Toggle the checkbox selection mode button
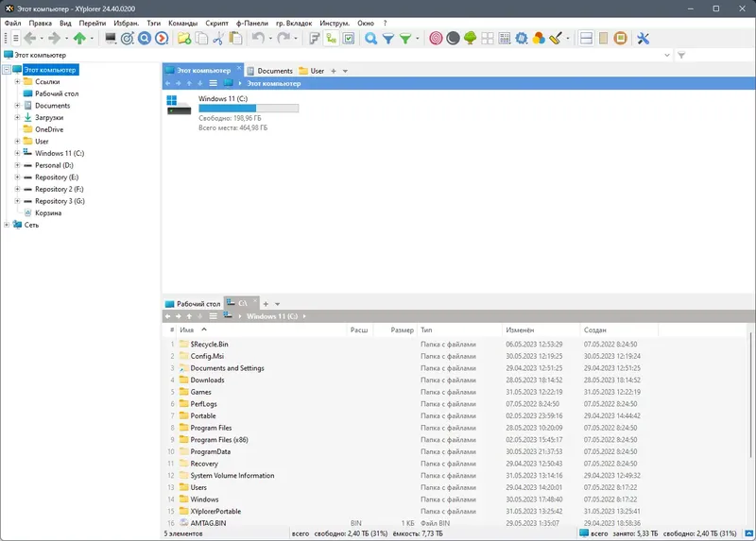This screenshot has height=541, width=756. [x=349, y=38]
